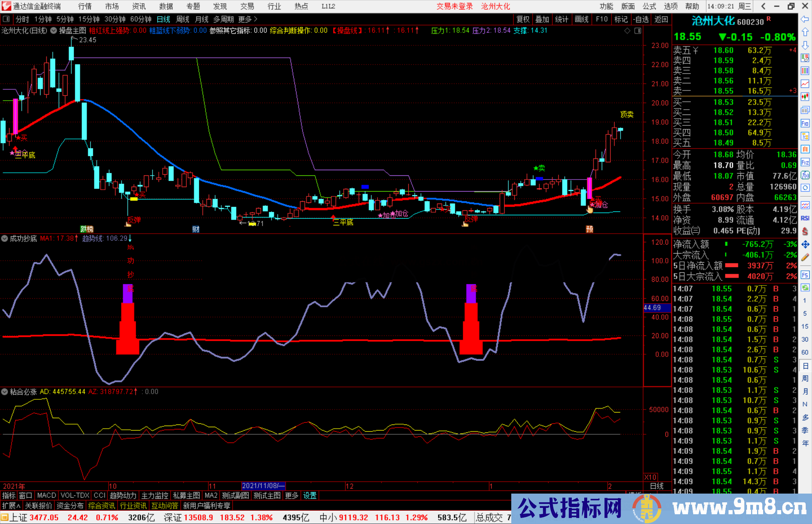Click the move crosshair arrows icon

pyautogui.click(x=805, y=245)
